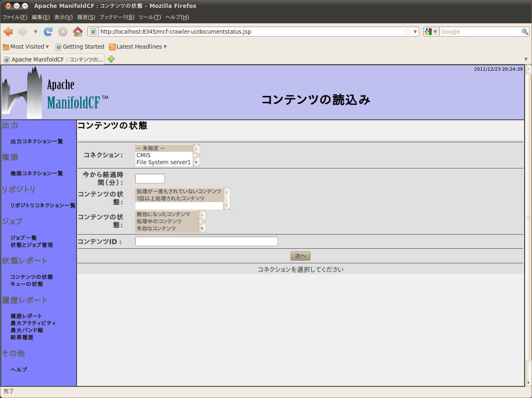Open the search engine selector dropdown
Viewport: 532px width, 398px height.
[x=431, y=32]
